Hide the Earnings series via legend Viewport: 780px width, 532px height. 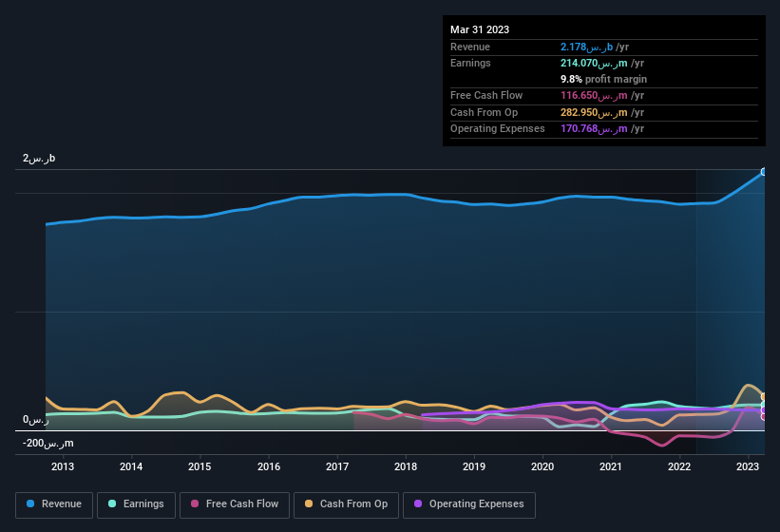tap(135, 503)
